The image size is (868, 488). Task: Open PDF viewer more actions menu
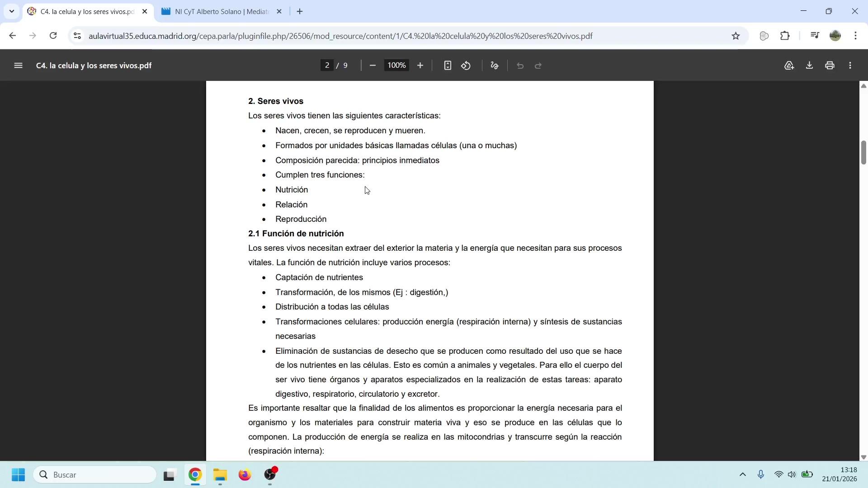pos(850,66)
